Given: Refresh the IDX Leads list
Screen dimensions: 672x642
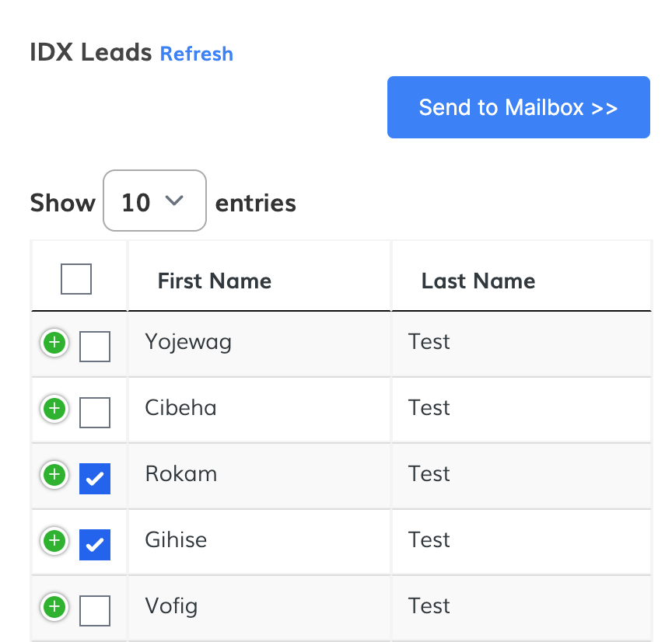Looking at the screenshot, I should point(196,54).
